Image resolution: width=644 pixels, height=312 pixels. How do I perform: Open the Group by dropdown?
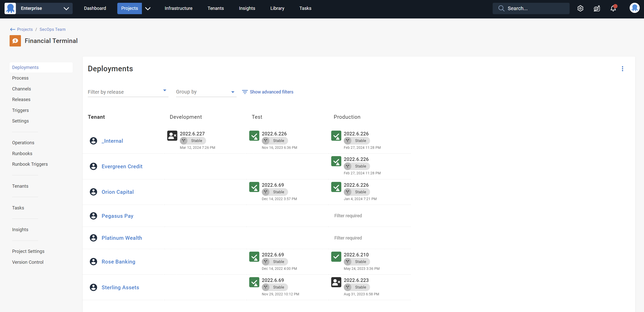206,92
